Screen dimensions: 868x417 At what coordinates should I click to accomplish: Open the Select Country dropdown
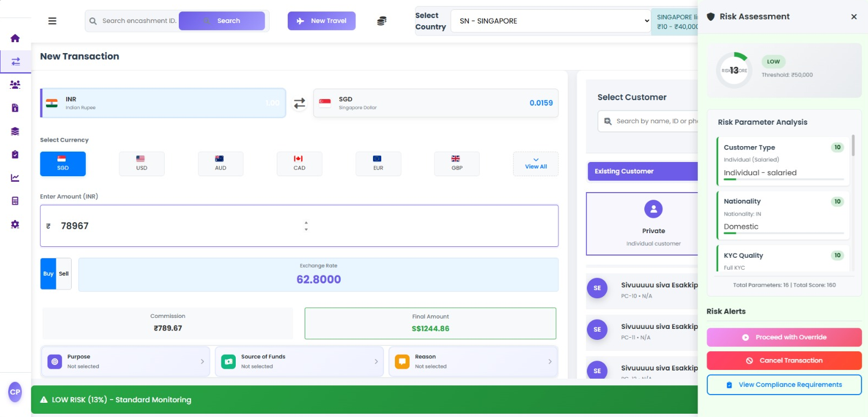click(x=550, y=21)
